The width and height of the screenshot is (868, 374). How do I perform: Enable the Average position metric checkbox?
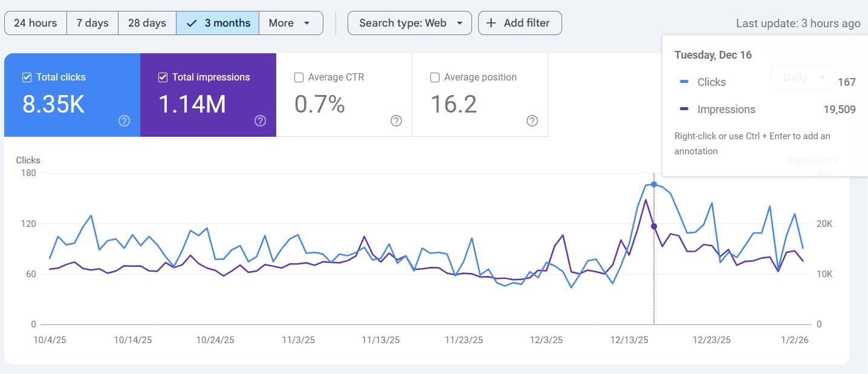click(x=435, y=77)
